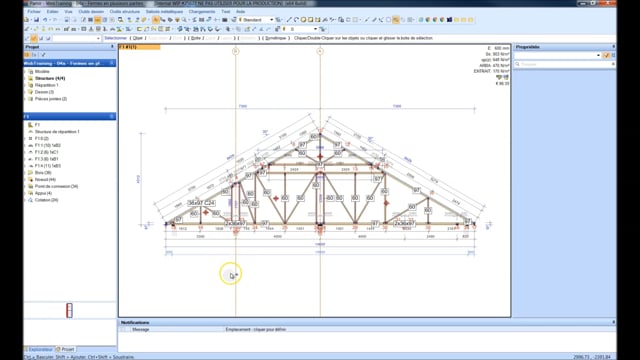Switch to the Explorateur tab
Image resolution: width=640 pixels, height=360 pixels.
[40, 349]
